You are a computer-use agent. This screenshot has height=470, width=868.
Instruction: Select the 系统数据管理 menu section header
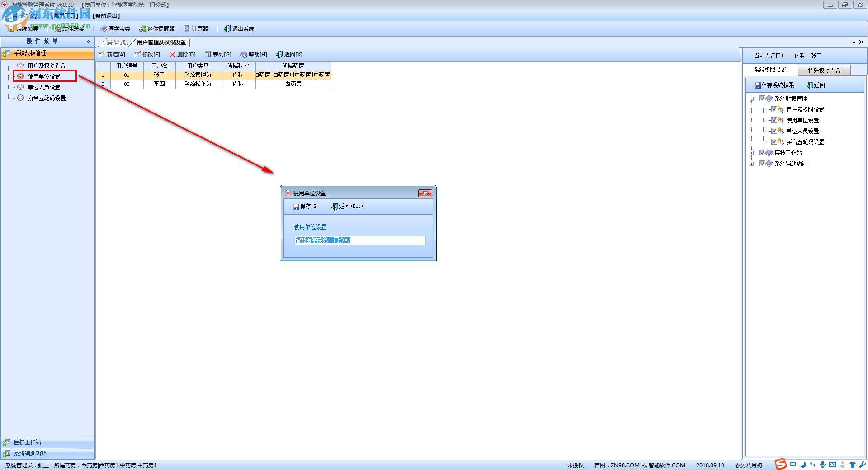tap(47, 53)
